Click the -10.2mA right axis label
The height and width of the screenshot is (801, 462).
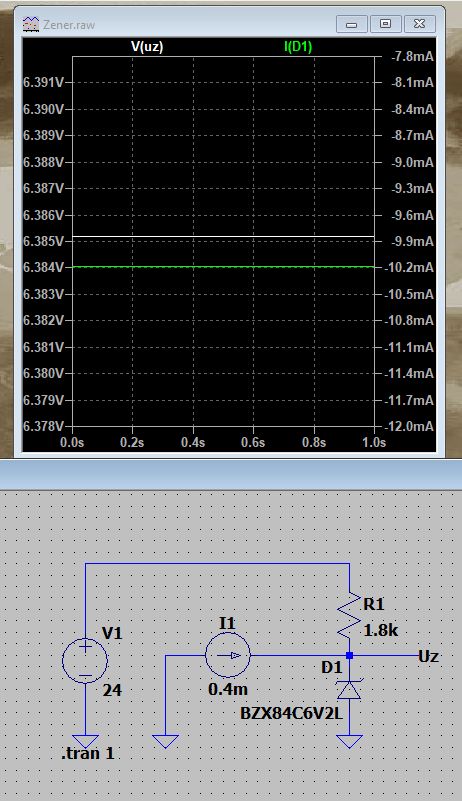click(409, 267)
